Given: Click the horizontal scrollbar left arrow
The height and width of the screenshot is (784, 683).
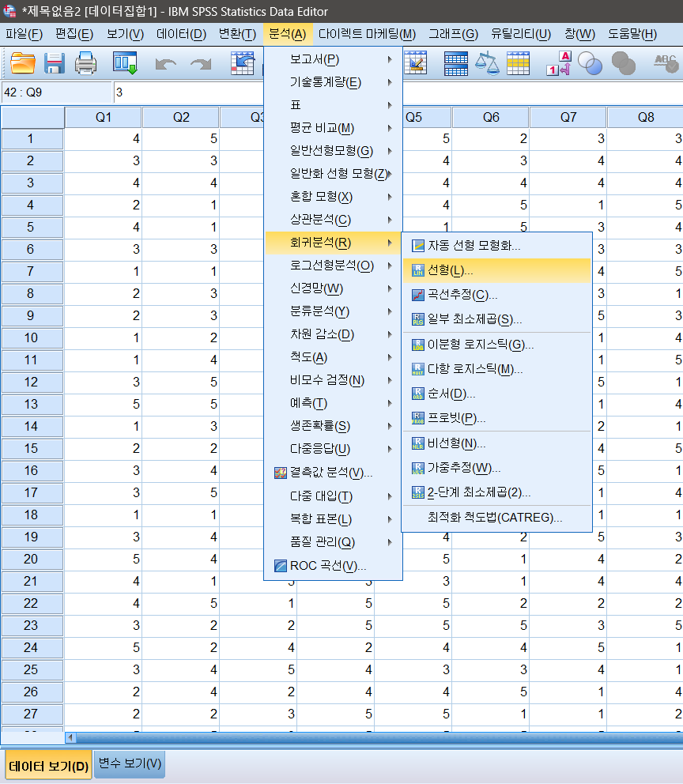Looking at the screenshot, I should (x=70, y=737).
